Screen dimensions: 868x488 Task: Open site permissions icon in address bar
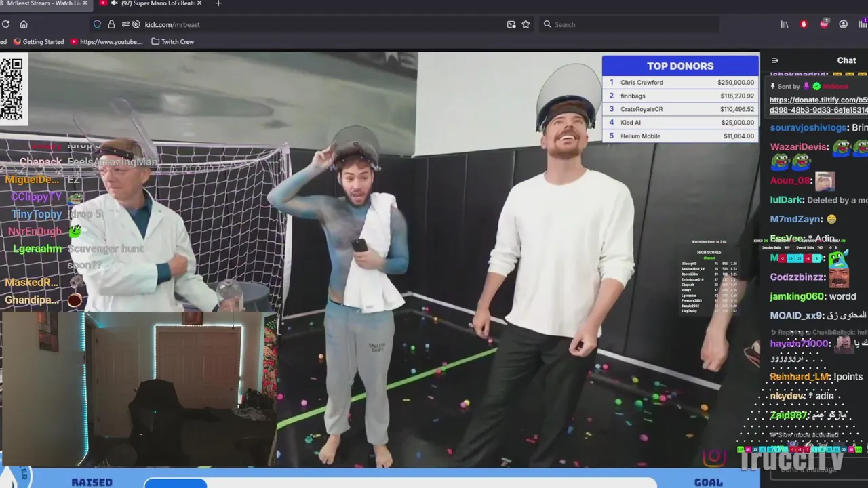(125, 24)
